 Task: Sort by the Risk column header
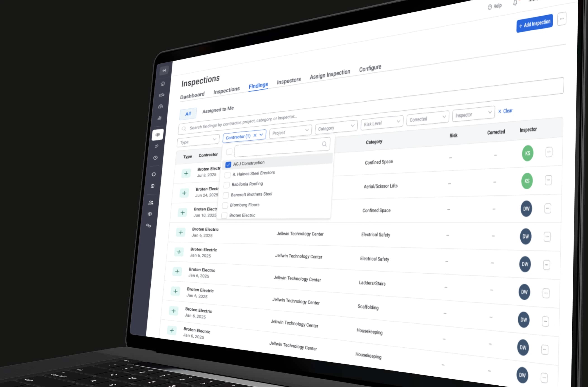coord(453,135)
